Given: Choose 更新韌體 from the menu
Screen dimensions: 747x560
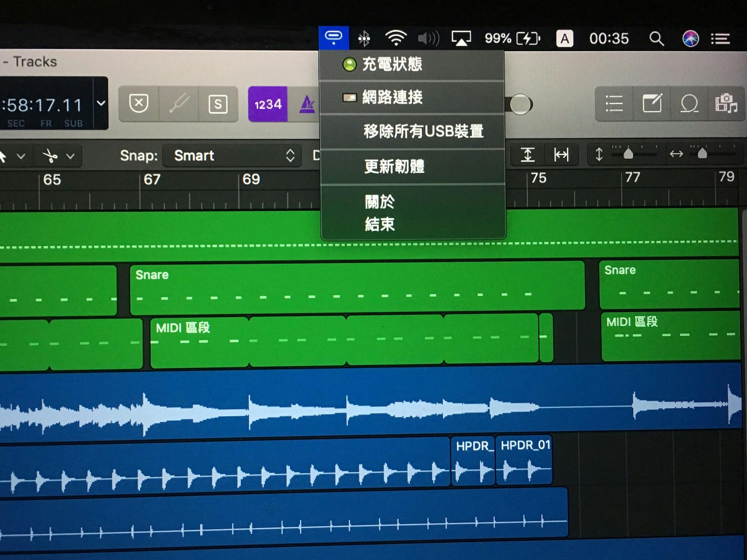Looking at the screenshot, I should [394, 167].
